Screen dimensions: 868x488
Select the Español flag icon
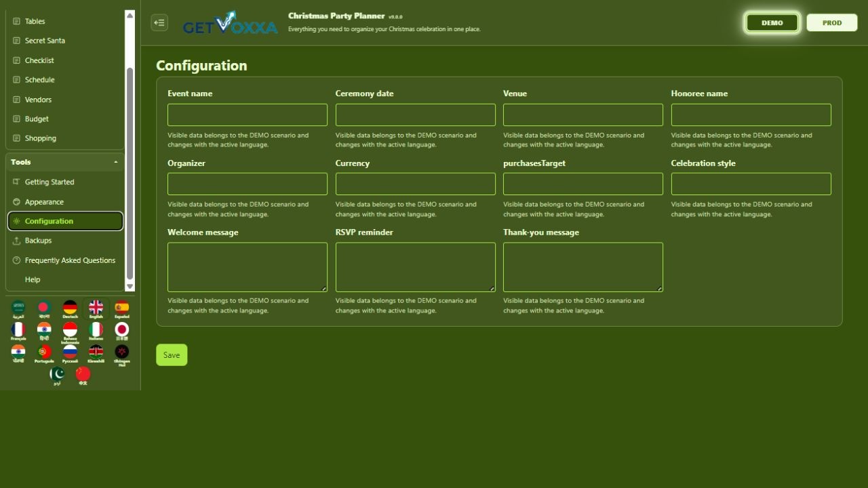tap(121, 310)
